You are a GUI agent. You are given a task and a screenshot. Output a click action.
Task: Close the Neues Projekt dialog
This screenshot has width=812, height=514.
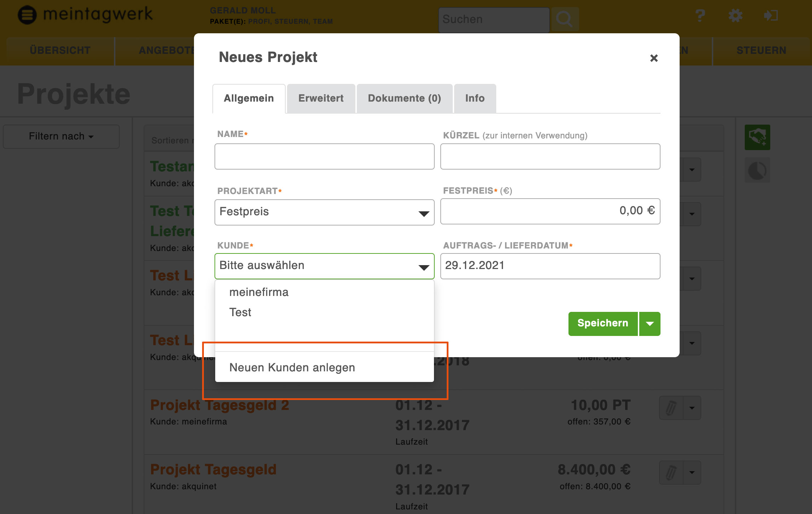654,58
